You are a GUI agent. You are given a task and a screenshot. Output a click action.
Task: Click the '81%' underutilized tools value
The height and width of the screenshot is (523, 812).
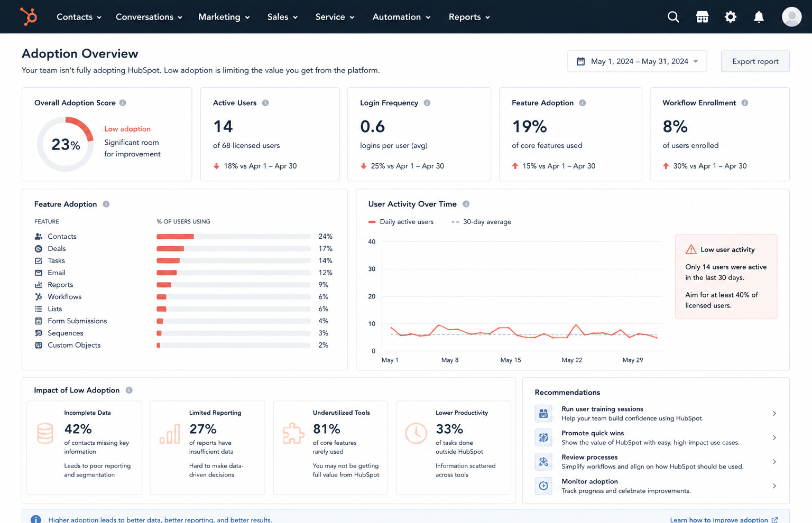pos(326,429)
